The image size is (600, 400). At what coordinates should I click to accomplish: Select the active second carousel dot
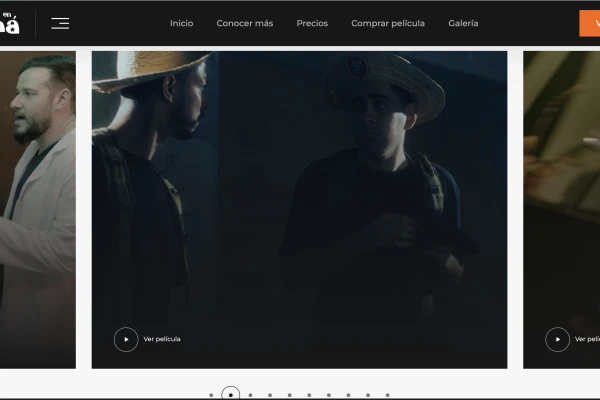tap(231, 394)
